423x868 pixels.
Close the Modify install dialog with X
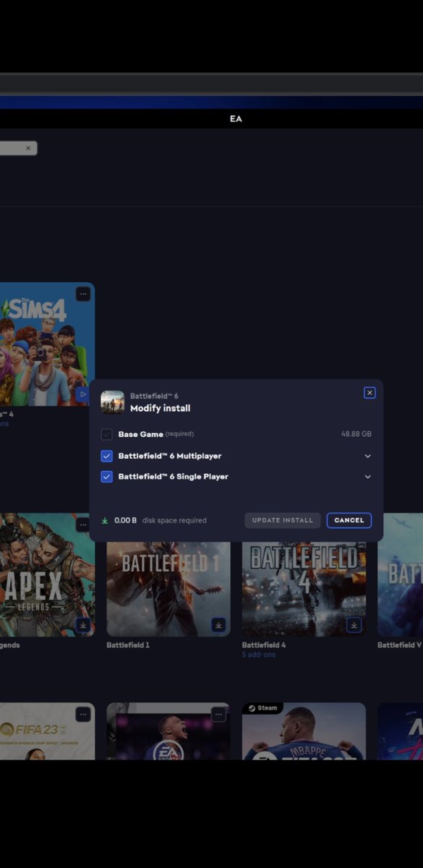coord(369,393)
